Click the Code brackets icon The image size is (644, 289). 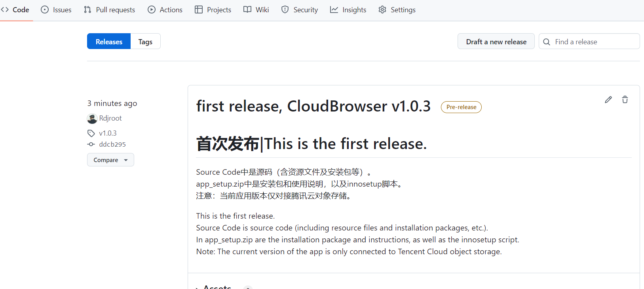pyautogui.click(x=4, y=9)
